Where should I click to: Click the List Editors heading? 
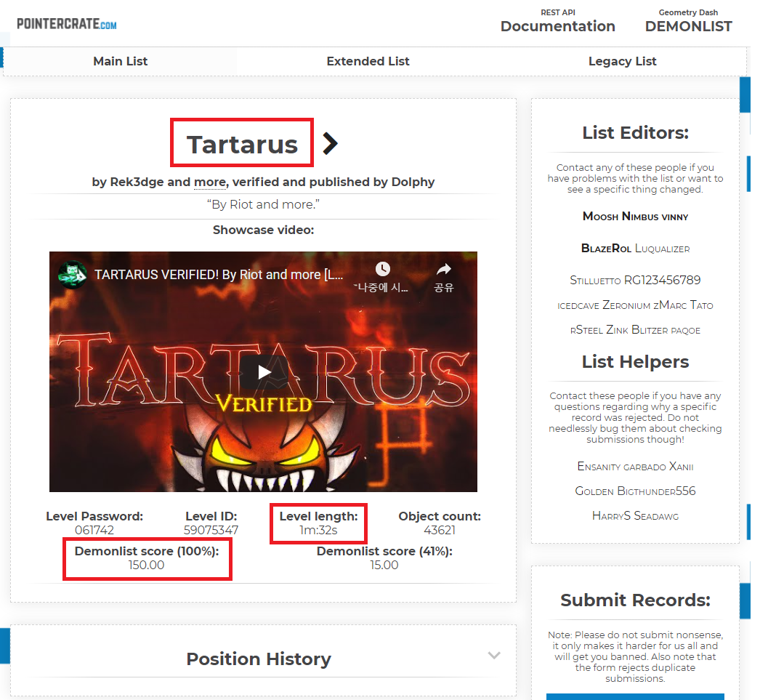click(635, 133)
